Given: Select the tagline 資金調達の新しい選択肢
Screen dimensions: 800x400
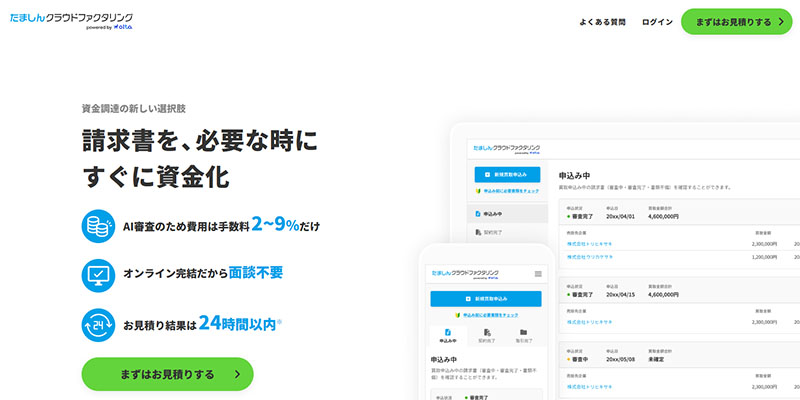Looking at the screenshot, I should (134, 108).
